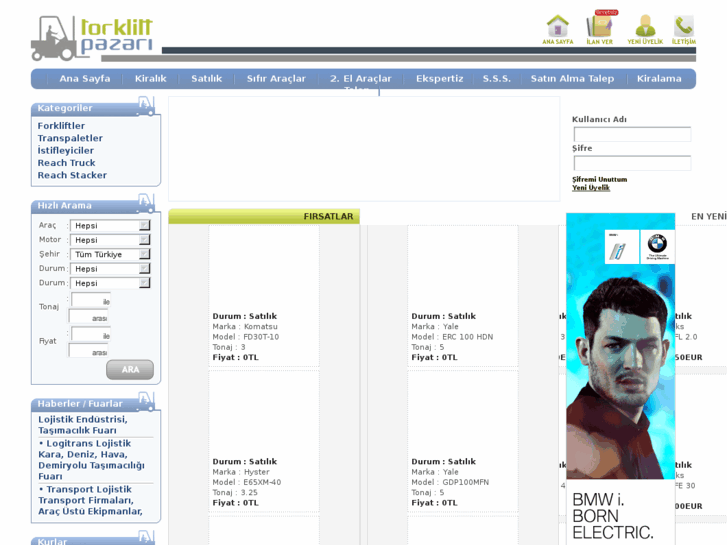This screenshot has height=545, width=727.
Task: Click Kiralama in the navigation bar
Action: (659, 78)
